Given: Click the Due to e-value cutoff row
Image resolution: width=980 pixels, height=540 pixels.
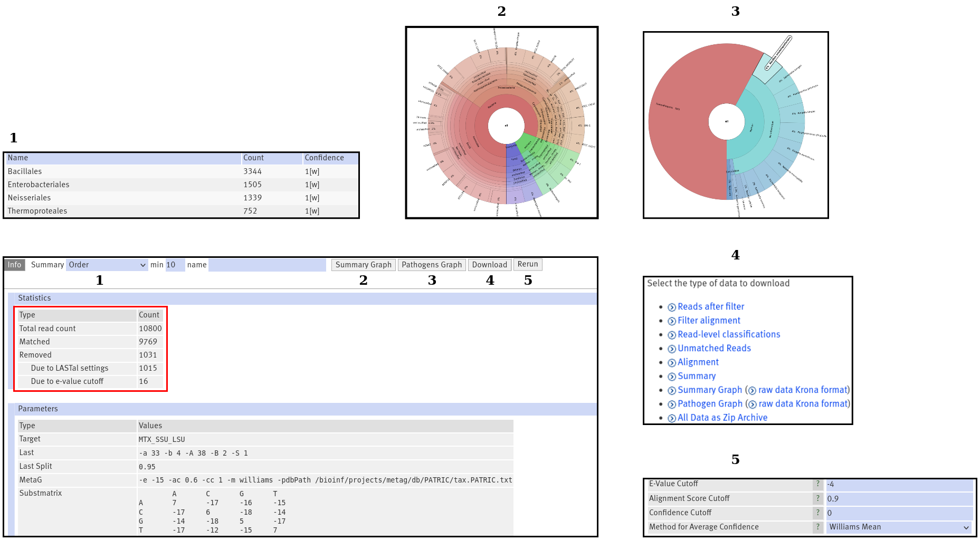Looking at the screenshot, I should [90, 381].
